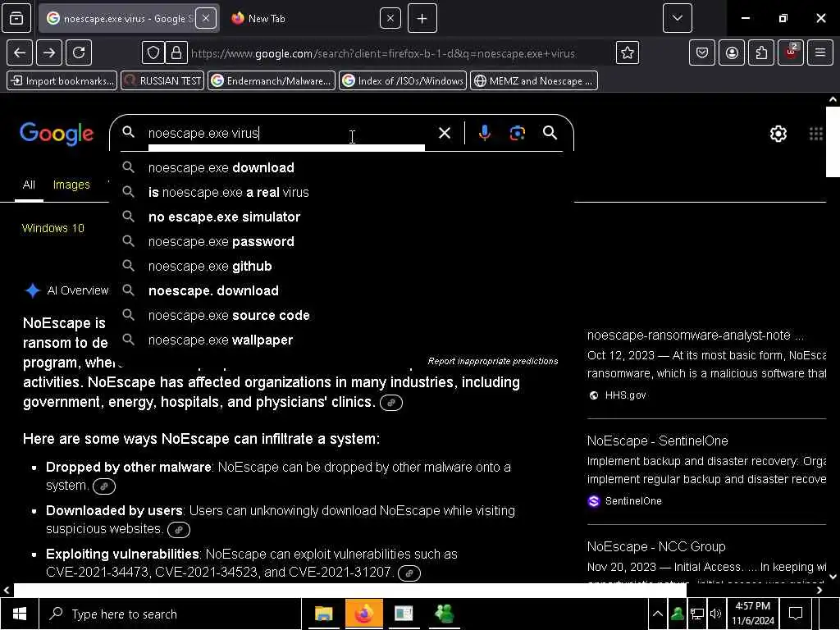Reload the current Google page

tap(79, 52)
